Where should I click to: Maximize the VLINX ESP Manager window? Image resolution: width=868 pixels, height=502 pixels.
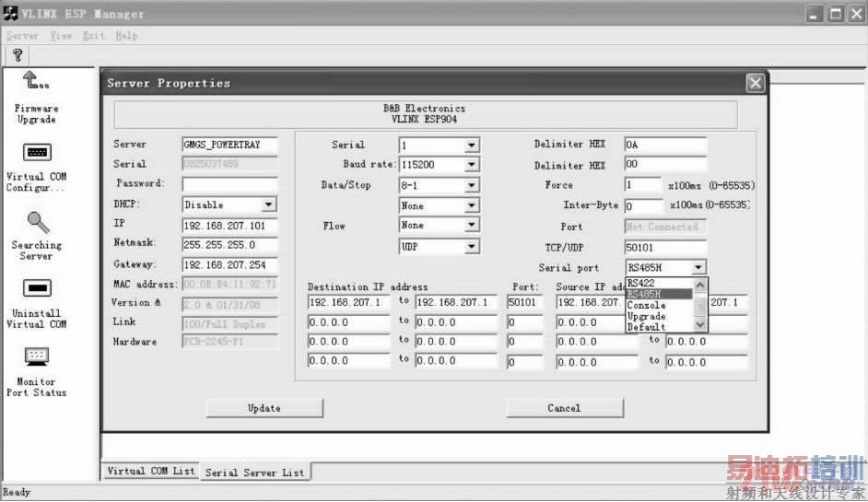836,14
